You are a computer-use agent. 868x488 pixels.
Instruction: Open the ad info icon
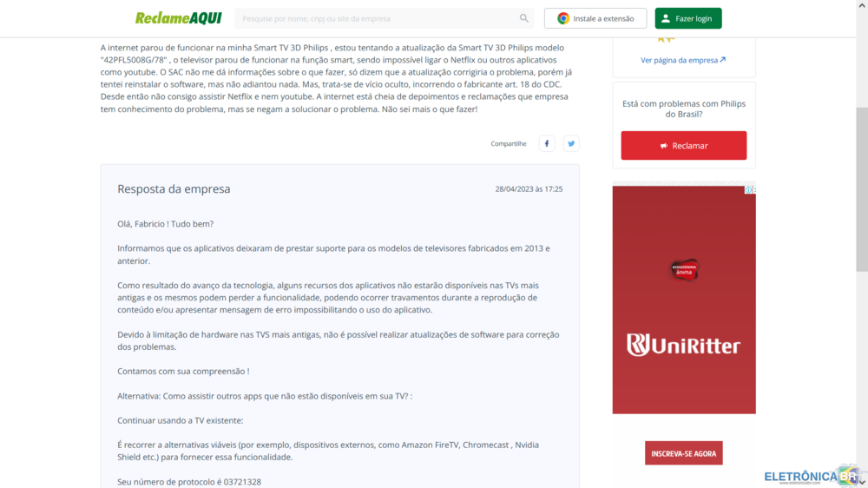[x=748, y=190]
